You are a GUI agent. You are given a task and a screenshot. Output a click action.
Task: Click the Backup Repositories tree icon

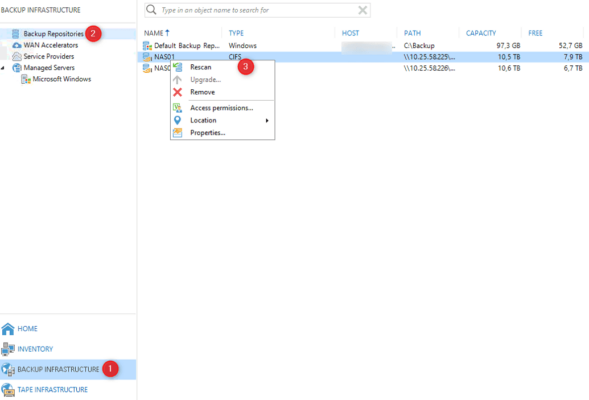15,34
